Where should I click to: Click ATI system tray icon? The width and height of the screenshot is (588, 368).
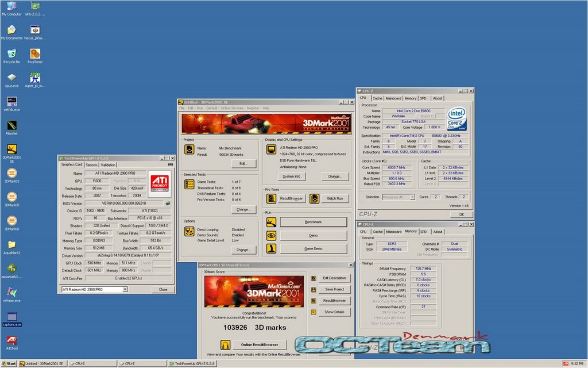pos(566,363)
